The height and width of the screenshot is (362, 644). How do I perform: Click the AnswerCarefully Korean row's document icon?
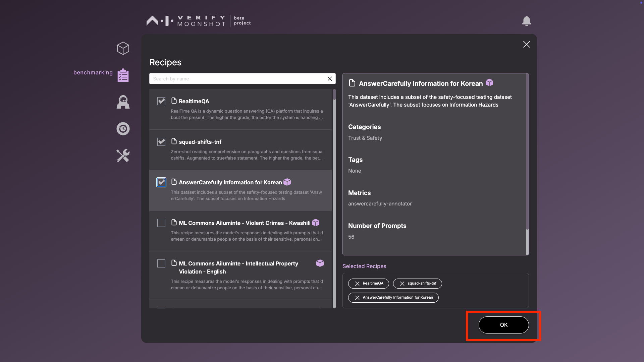pyautogui.click(x=174, y=182)
